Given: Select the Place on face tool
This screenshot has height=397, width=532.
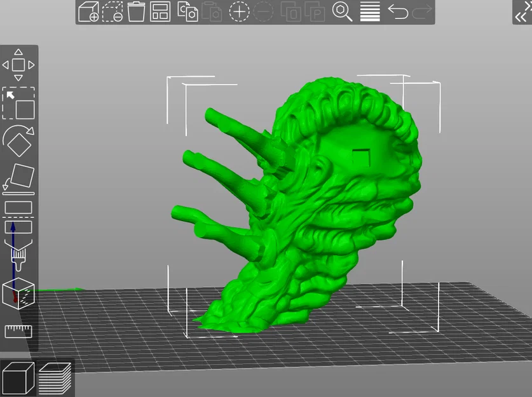Looking at the screenshot, I should click(x=18, y=179).
